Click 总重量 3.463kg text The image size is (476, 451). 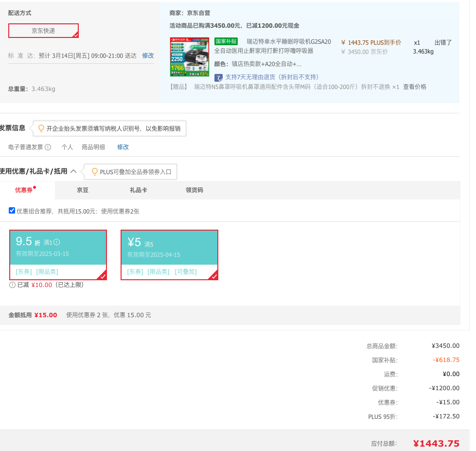[32, 89]
